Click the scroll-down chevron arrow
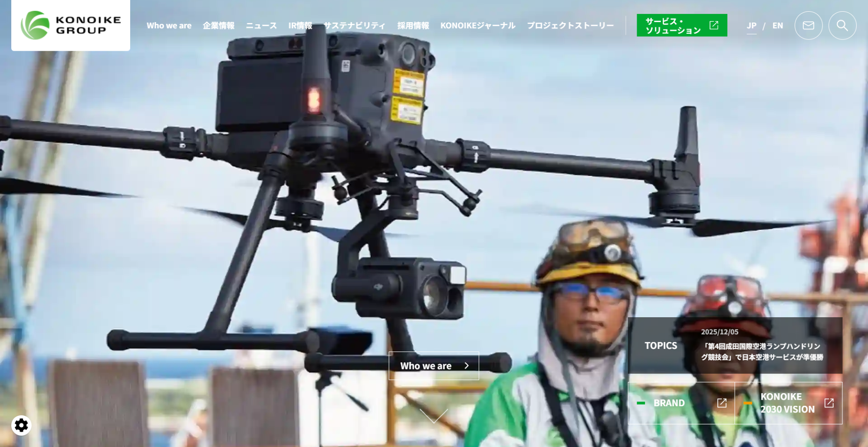Image resolution: width=868 pixels, height=447 pixels. tap(434, 415)
